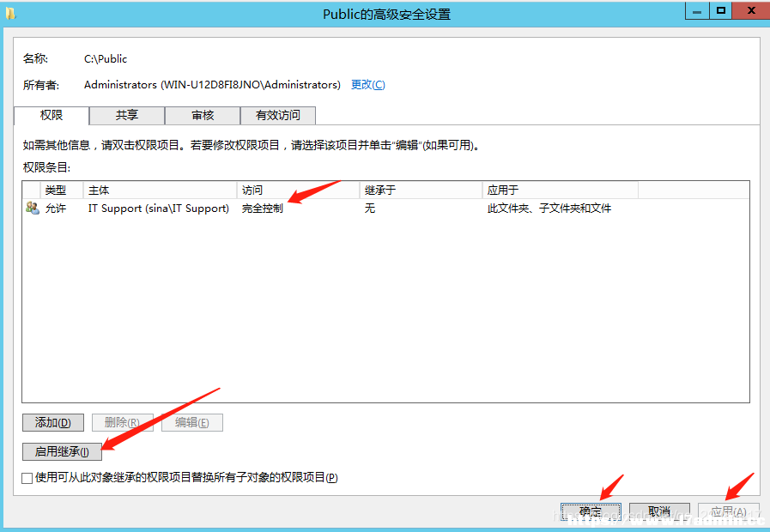Open the 共享 tab
Screen dimensions: 770x532
127,115
